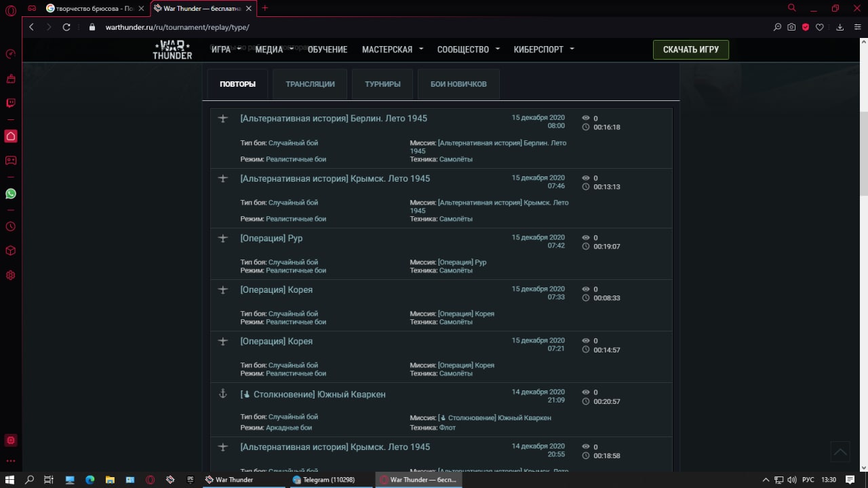Click the War Thunder logo

(x=172, y=50)
